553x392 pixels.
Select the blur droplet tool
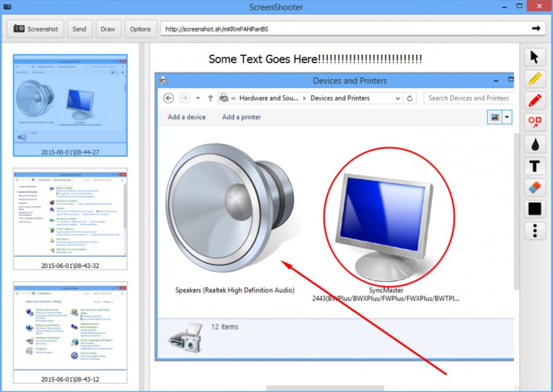tap(534, 144)
